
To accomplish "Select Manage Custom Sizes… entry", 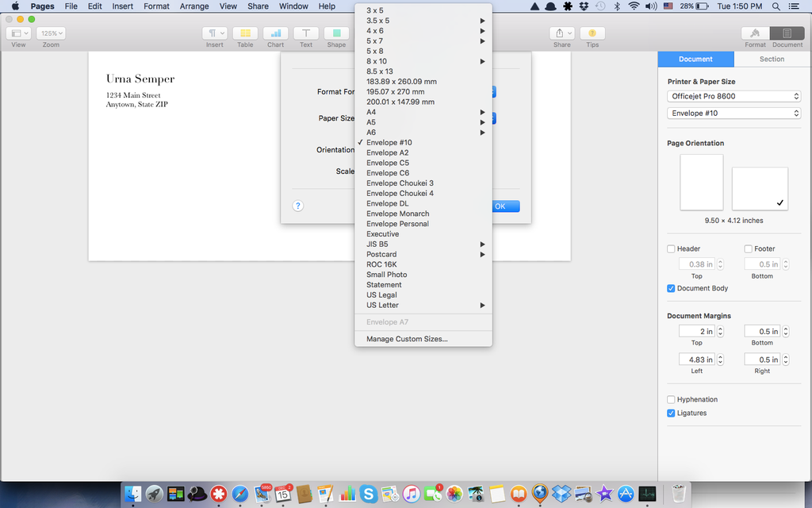I will [x=423, y=339].
